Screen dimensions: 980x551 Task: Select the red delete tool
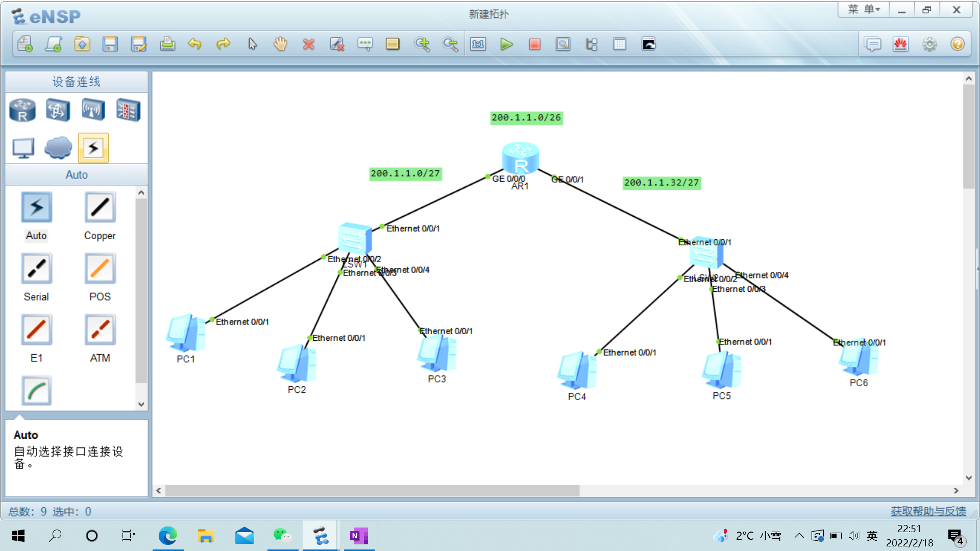[308, 44]
